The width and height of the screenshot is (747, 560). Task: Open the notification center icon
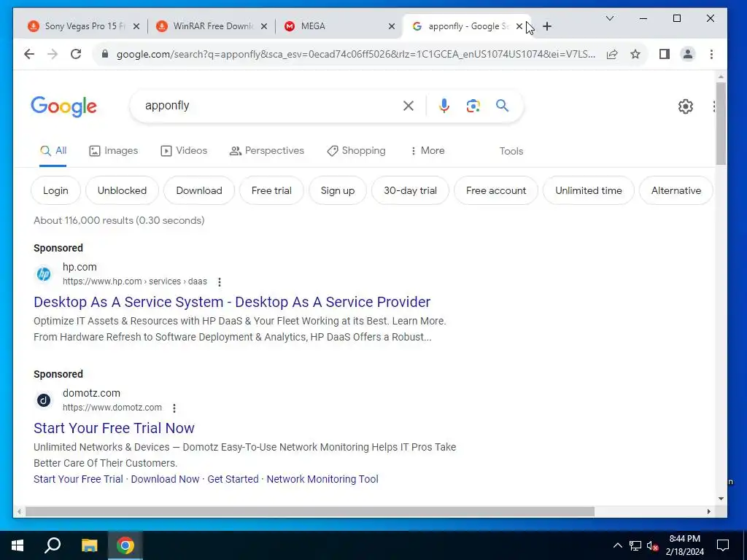(723, 545)
